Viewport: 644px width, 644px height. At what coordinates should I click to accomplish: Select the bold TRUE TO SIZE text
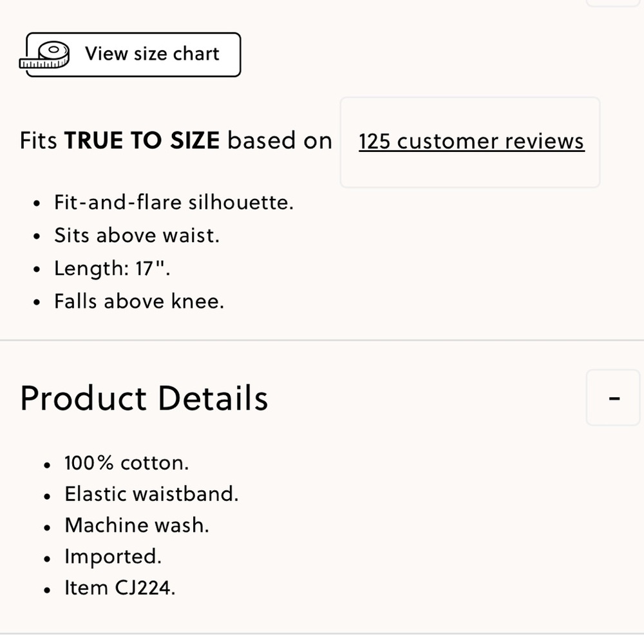142,140
